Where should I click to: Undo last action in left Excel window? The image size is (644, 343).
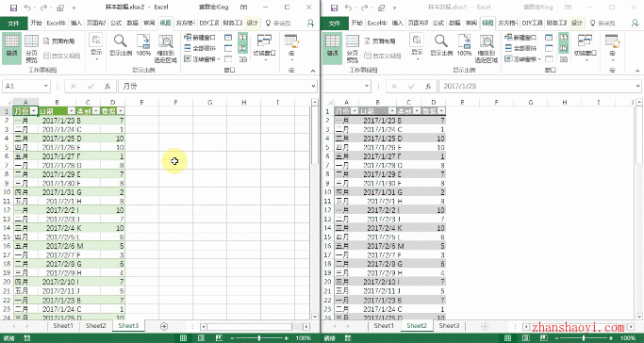tap(27, 8)
